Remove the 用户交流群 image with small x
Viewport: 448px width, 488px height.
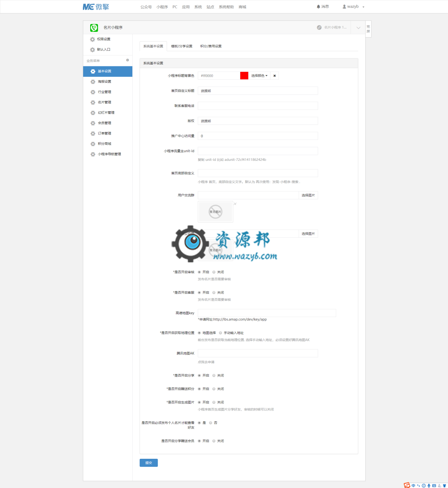235,204
